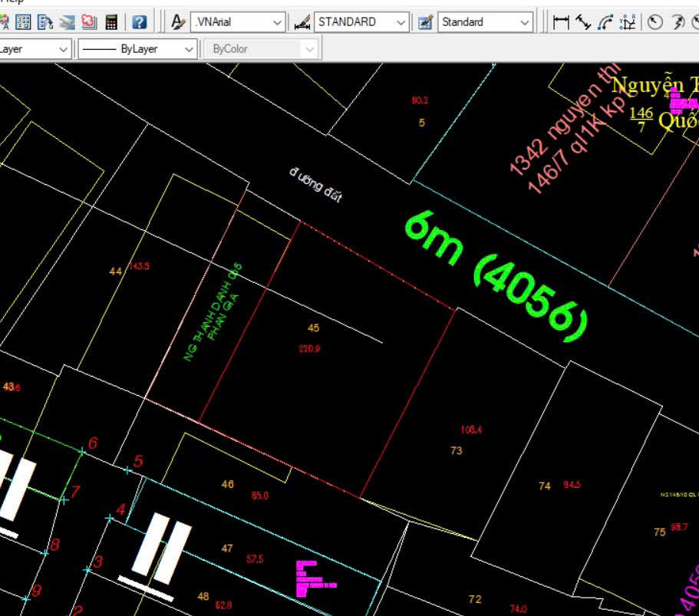Viewport: 699px width, 616px height.
Task: Click the blue Help question mark icon
Action: click(139, 21)
